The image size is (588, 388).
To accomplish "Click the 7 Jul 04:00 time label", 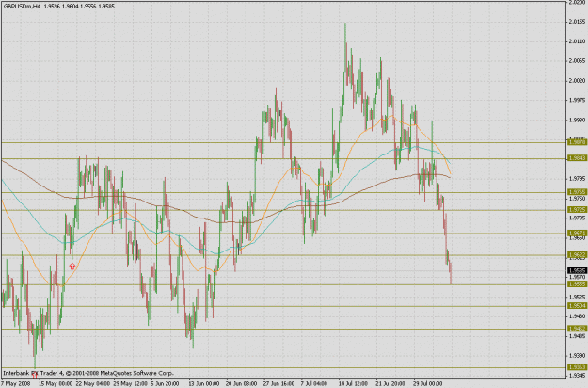I will (x=315, y=384).
